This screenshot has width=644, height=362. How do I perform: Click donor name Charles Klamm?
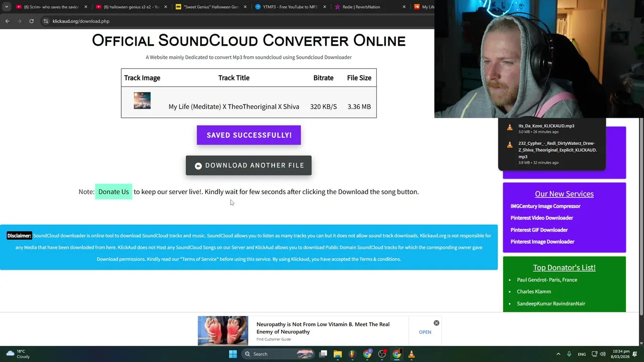pyautogui.click(x=534, y=292)
